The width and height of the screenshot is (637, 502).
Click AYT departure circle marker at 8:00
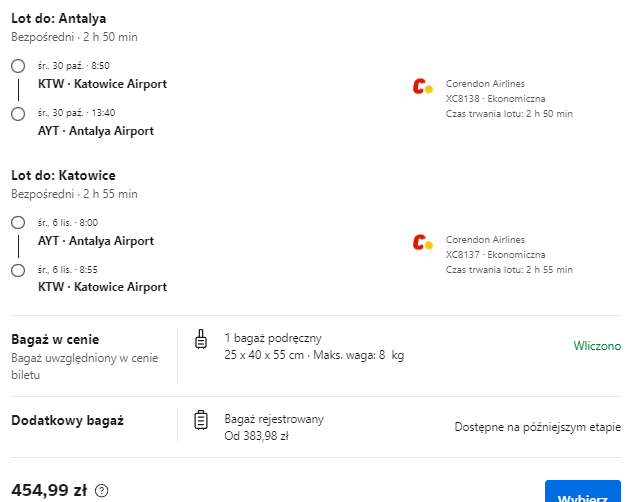pyautogui.click(x=18, y=223)
